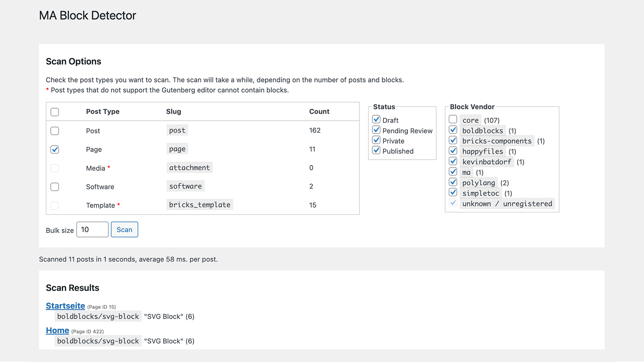The height and width of the screenshot is (362, 644).
Task: Focus the Bulk size input field
Action: click(93, 230)
